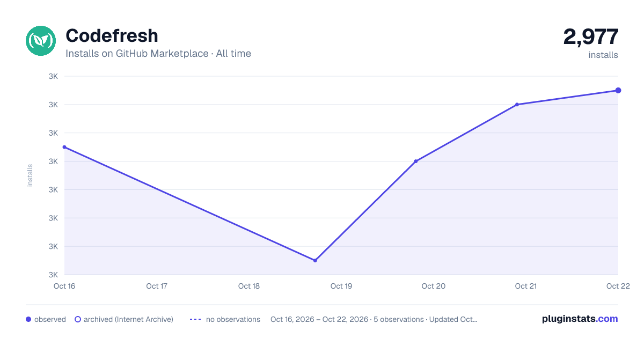Click the 2,977 installs total
The width and height of the screenshot is (644, 338).
tap(590, 37)
